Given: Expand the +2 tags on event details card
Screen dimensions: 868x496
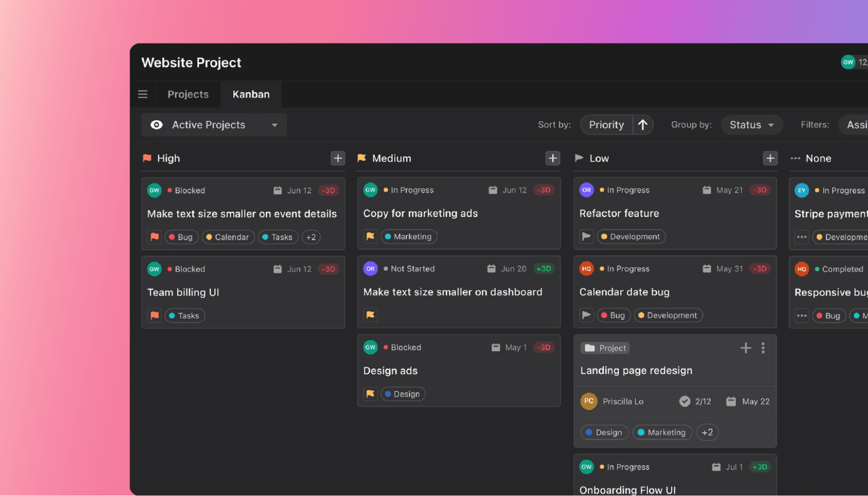Looking at the screenshot, I should click(x=311, y=237).
